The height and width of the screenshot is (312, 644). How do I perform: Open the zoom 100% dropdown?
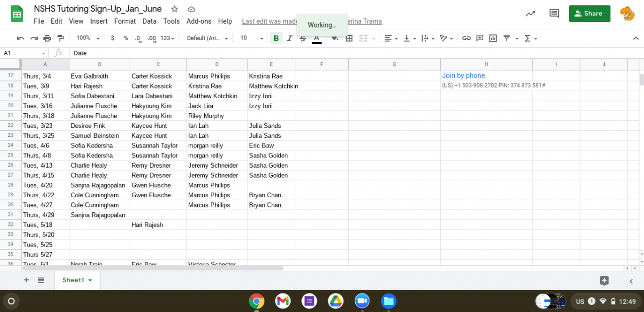tap(88, 38)
